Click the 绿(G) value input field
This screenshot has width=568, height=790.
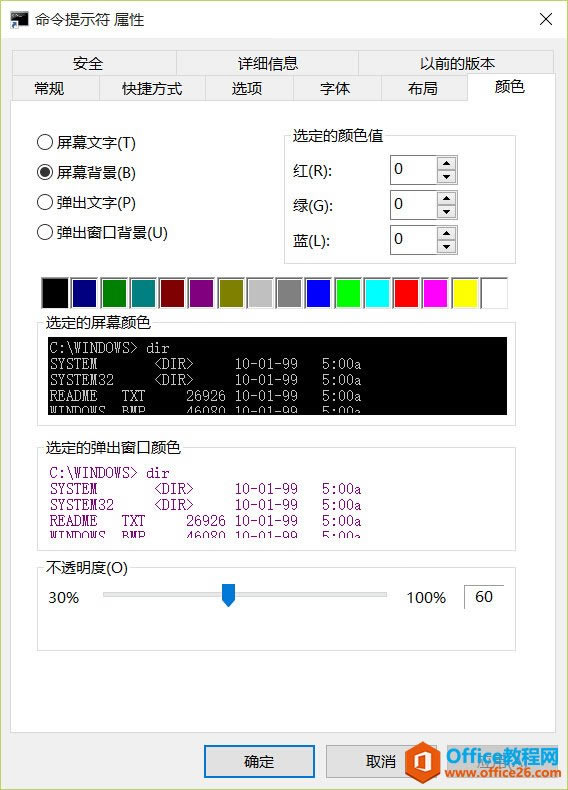(413, 205)
